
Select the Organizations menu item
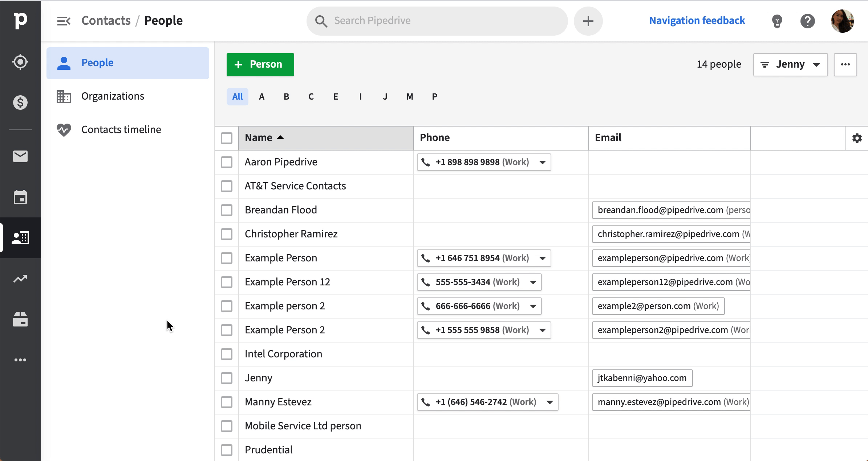(x=128, y=96)
